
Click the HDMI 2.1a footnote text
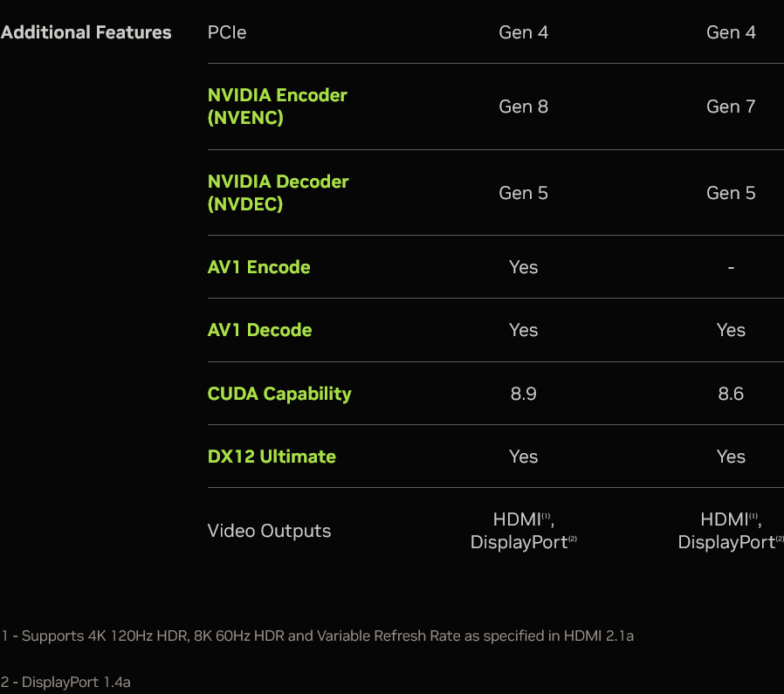coord(318,636)
